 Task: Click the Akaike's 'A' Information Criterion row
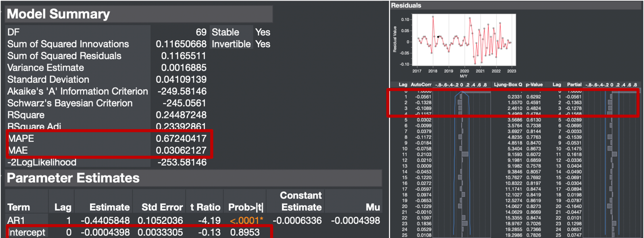point(78,92)
